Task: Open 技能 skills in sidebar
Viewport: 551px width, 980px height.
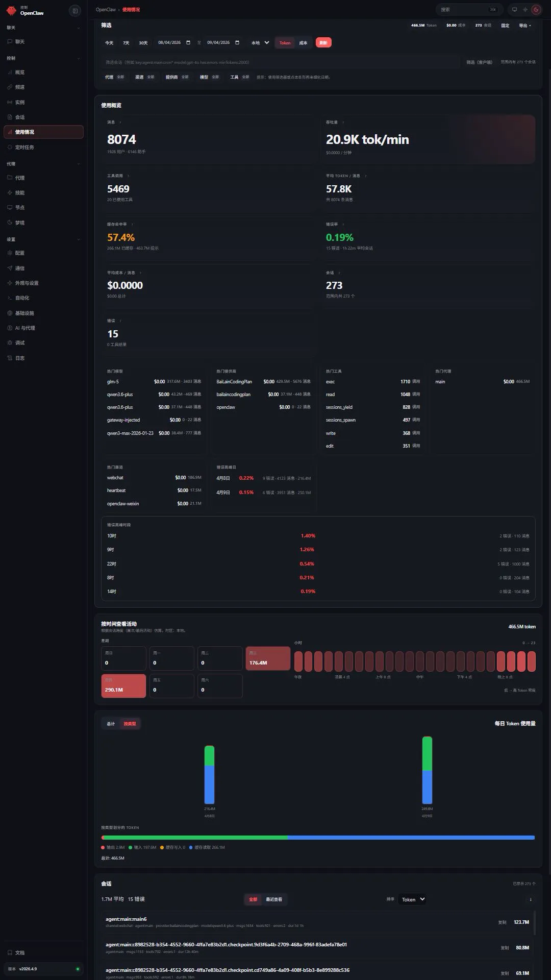Action: pyautogui.click(x=43, y=192)
